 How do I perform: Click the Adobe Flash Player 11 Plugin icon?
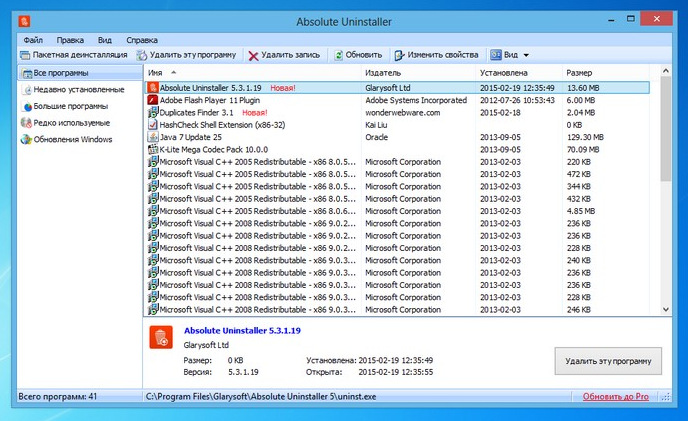coord(153,100)
